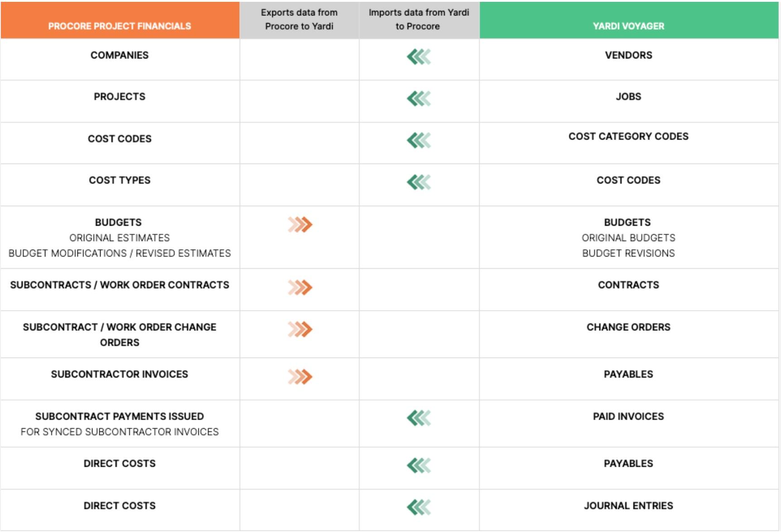Screen dimensions: 781x532
Task: Click COST CODES in the Yardi column
Action: coord(629,180)
